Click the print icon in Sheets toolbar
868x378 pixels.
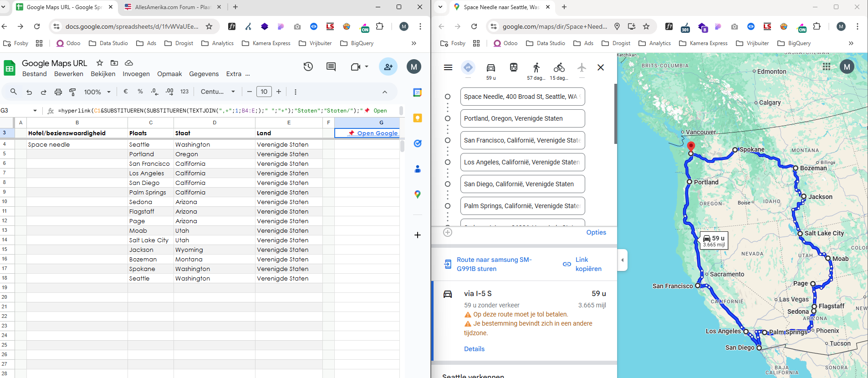pyautogui.click(x=58, y=92)
